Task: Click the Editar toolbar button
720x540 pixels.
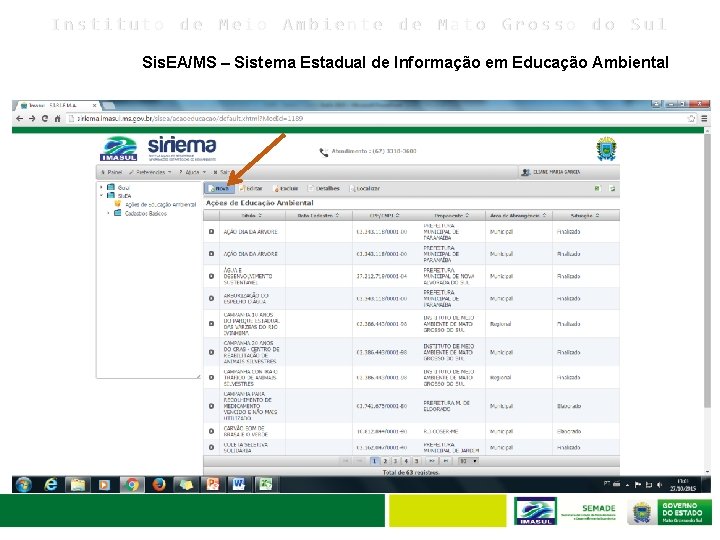Action: (x=251, y=188)
